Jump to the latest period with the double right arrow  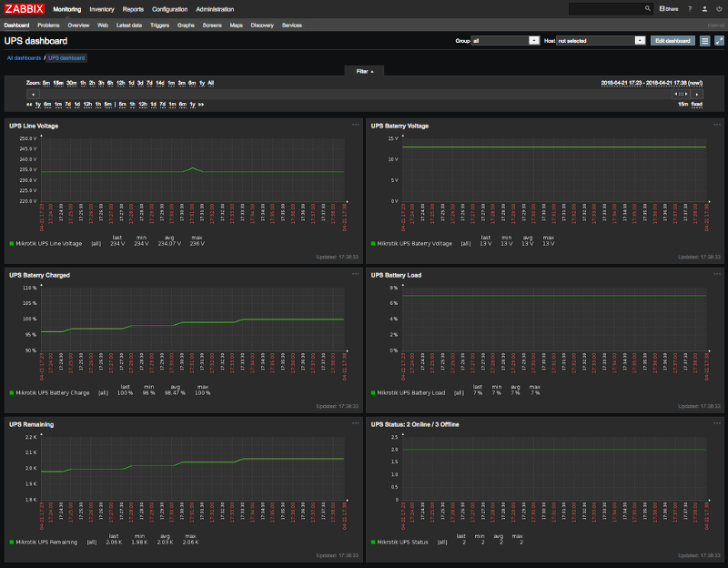201,105
